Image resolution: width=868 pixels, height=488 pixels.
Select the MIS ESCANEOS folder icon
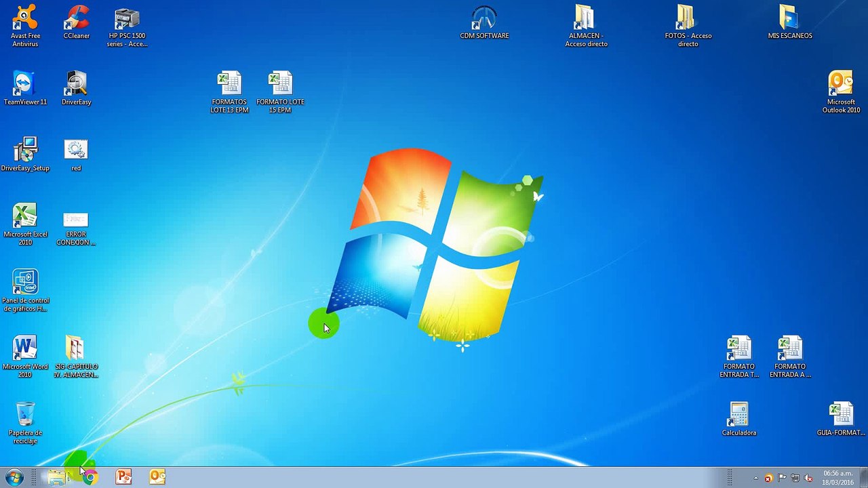click(x=790, y=22)
